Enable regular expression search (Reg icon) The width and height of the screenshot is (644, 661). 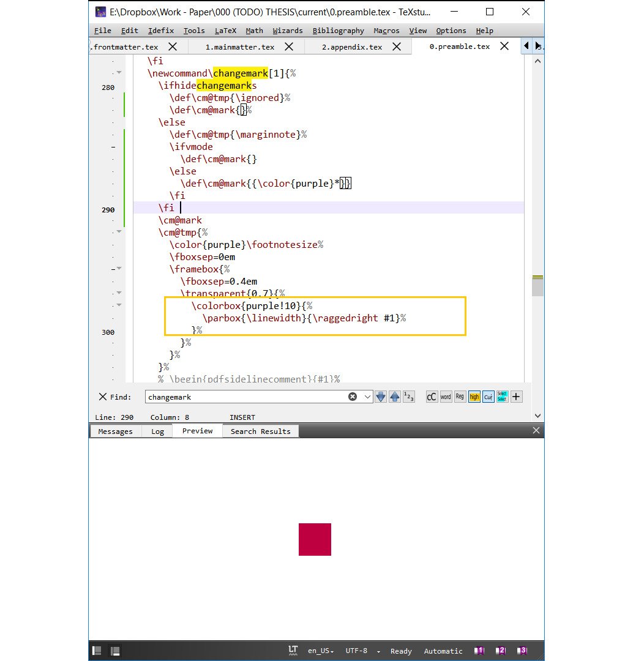tap(460, 397)
